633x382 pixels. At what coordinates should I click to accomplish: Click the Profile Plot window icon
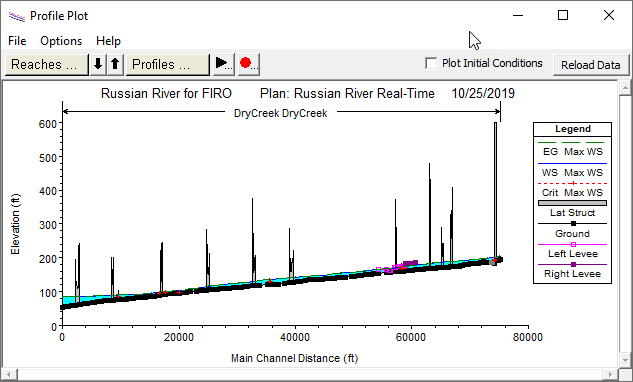click(x=17, y=16)
